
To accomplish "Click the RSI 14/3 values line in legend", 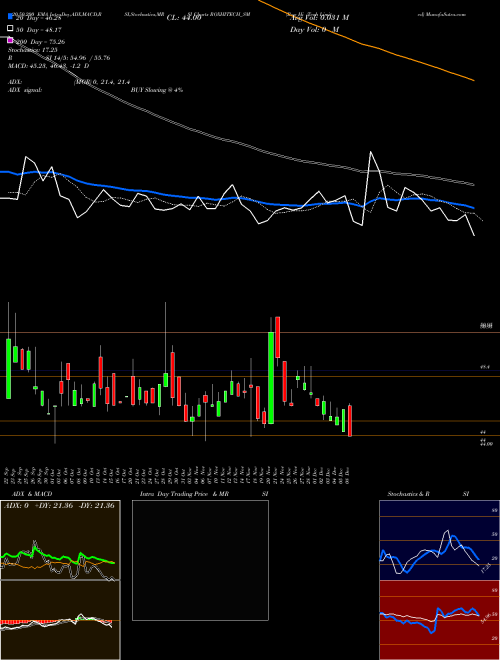I will coord(59,58).
